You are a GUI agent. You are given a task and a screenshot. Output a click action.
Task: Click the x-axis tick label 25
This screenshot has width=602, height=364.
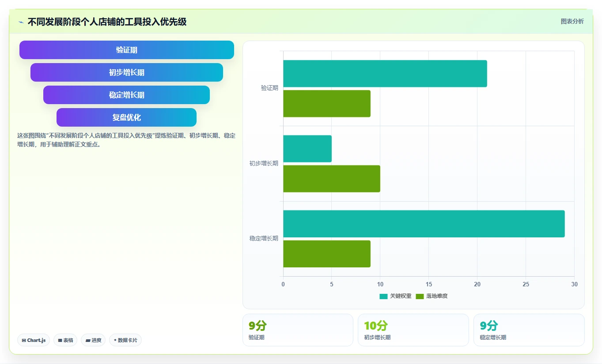(x=526, y=285)
